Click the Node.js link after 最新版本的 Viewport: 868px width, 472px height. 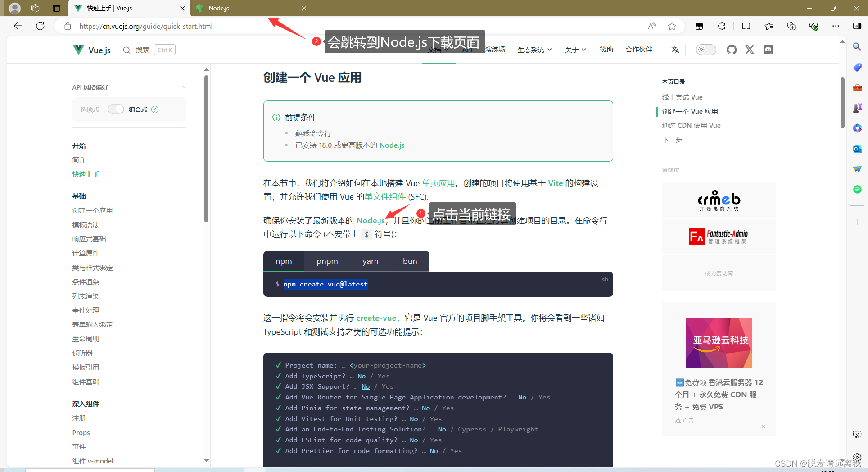pos(371,220)
